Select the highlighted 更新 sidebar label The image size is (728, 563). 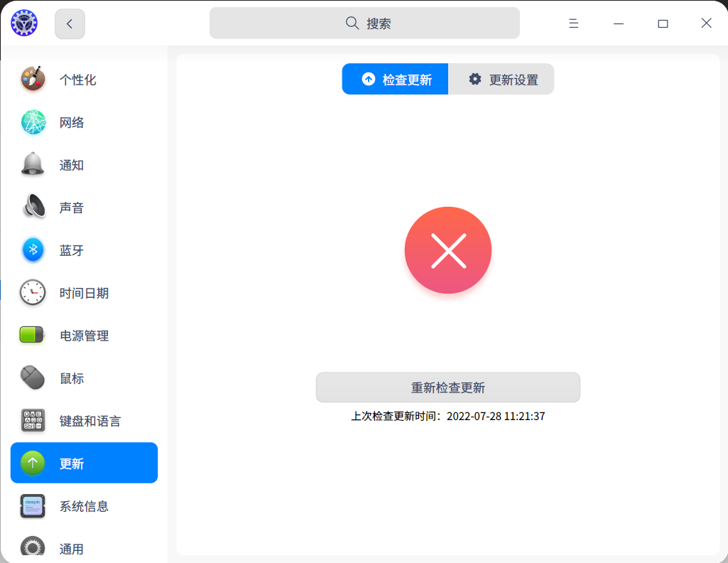click(72, 463)
